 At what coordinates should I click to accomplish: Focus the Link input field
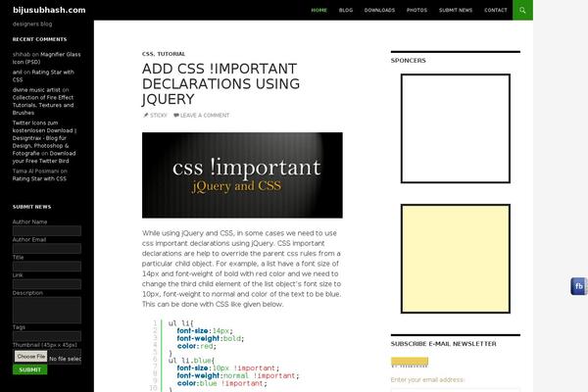click(x=47, y=284)
